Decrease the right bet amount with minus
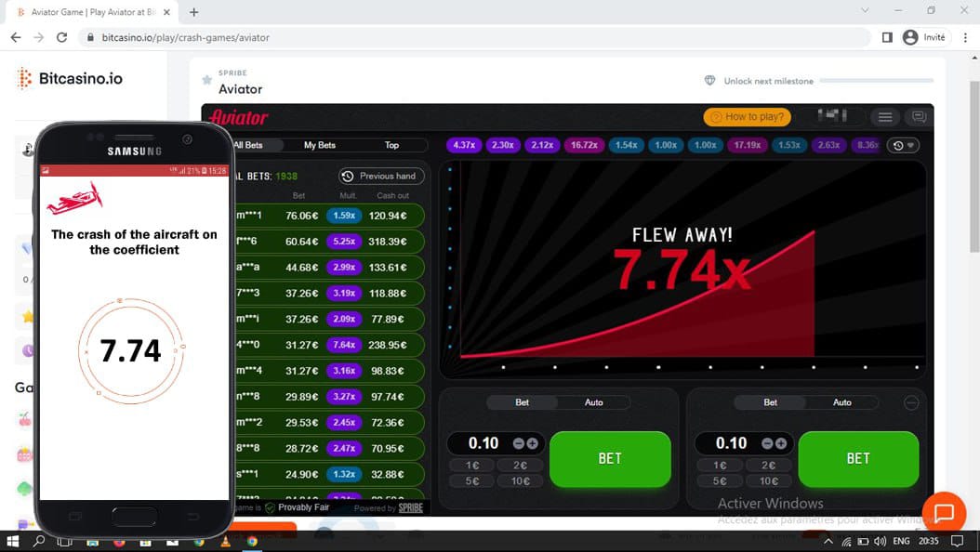980x552 pixels. click(767, 443)
